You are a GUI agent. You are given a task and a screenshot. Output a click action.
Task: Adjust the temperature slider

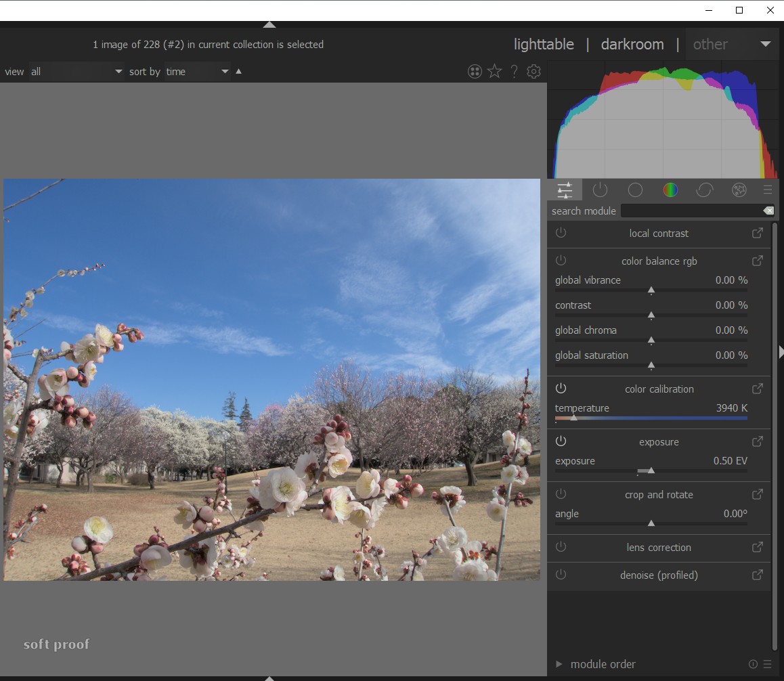click(x=651, y=418)
